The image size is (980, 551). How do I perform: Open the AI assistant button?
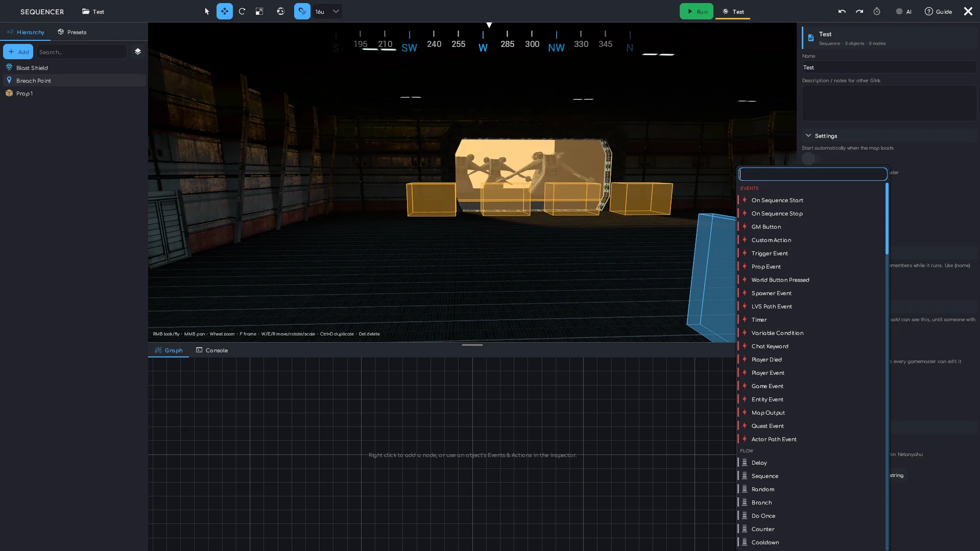point(903,11)
